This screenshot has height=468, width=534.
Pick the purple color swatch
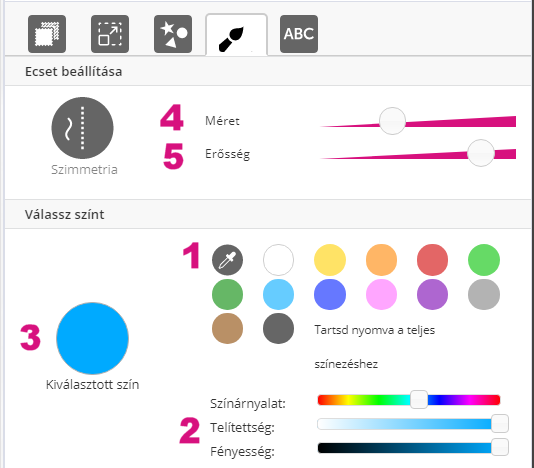pos(433,294)
